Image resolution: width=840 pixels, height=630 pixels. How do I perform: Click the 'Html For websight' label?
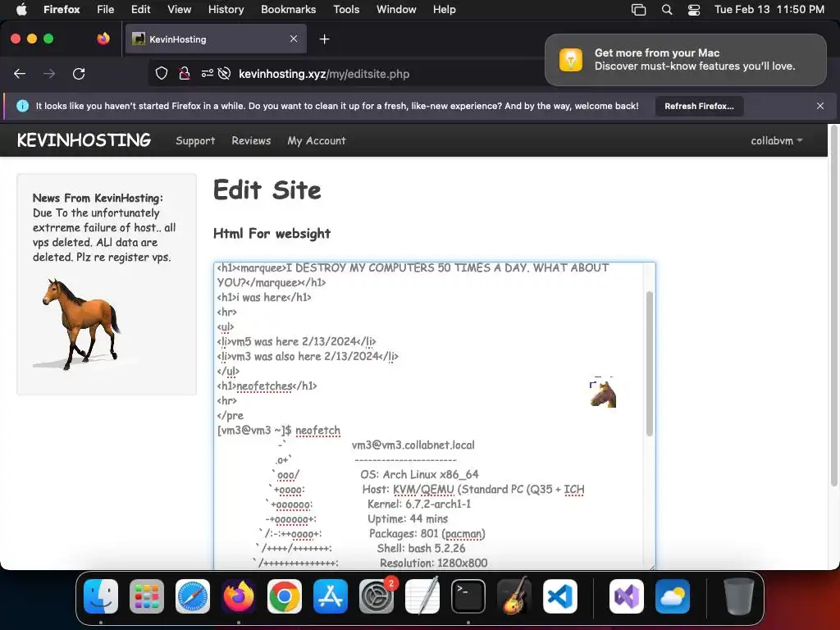272,234
